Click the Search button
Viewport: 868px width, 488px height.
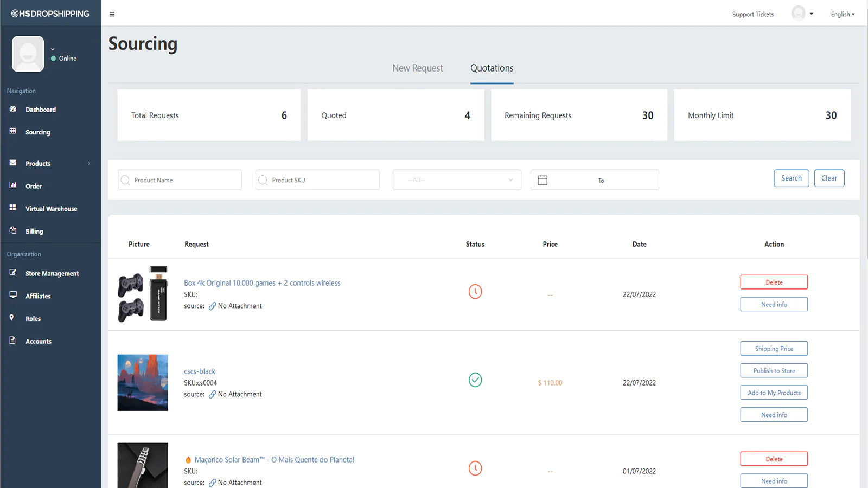(792, 178)
